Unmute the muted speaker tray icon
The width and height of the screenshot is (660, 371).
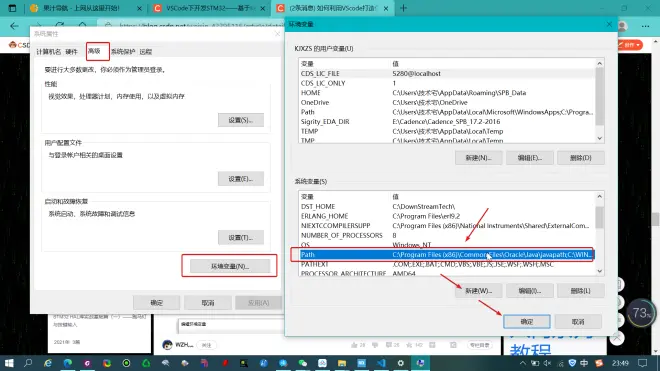coord(547,363)
